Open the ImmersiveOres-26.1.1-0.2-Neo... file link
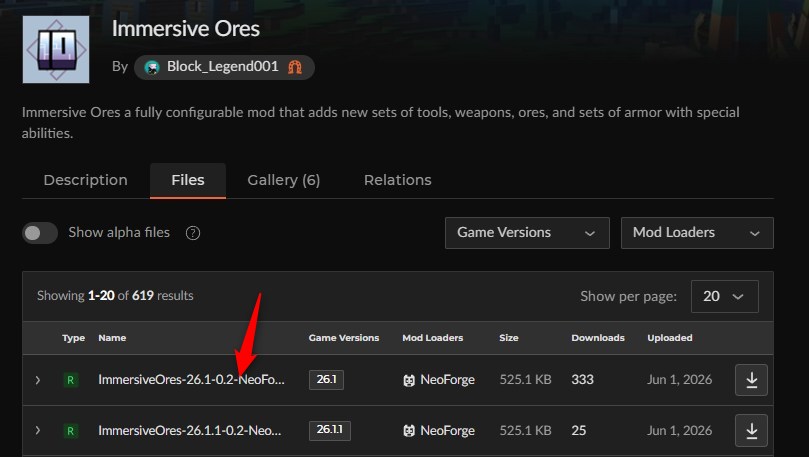The width and height of the screenshot is (809, 457). coord(190,430)
